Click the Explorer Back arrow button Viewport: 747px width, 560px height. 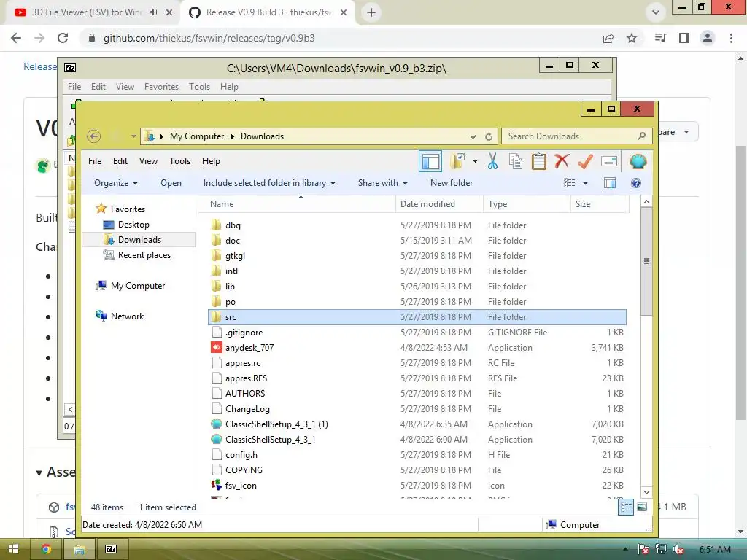94,136
